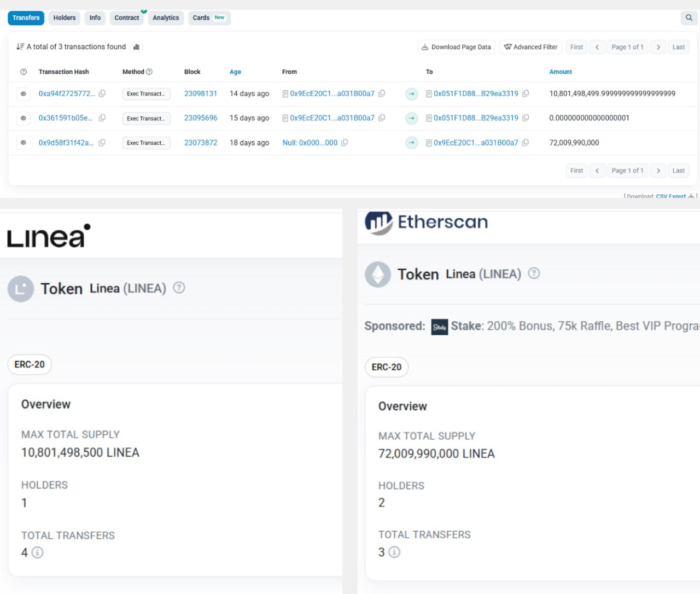Screen dimensions: 700x594
Task: Click help icon next to Linea token title
Action: click(179, 288)
